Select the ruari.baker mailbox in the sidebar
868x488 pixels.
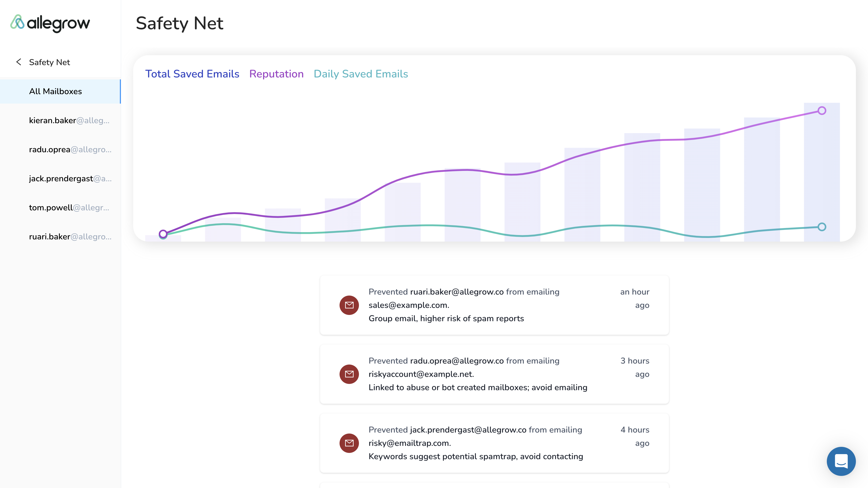click(x=70, y=237)
